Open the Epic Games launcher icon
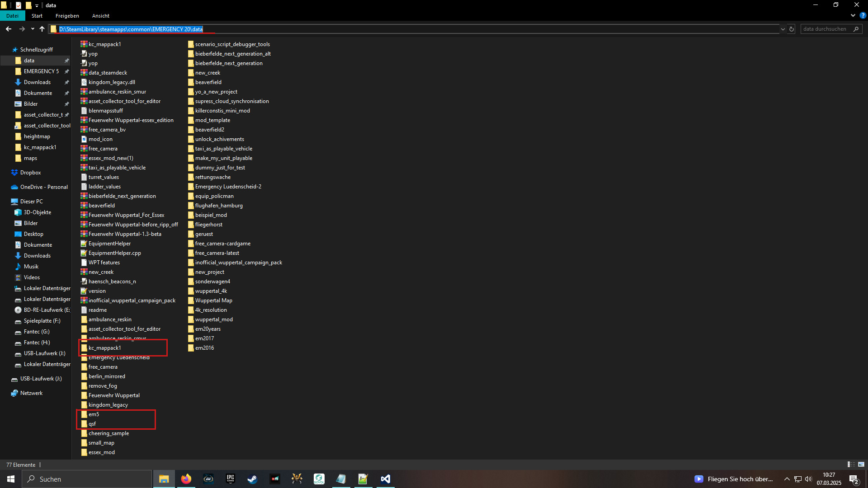This screenshot has height=488, width=868. point(231,479)
